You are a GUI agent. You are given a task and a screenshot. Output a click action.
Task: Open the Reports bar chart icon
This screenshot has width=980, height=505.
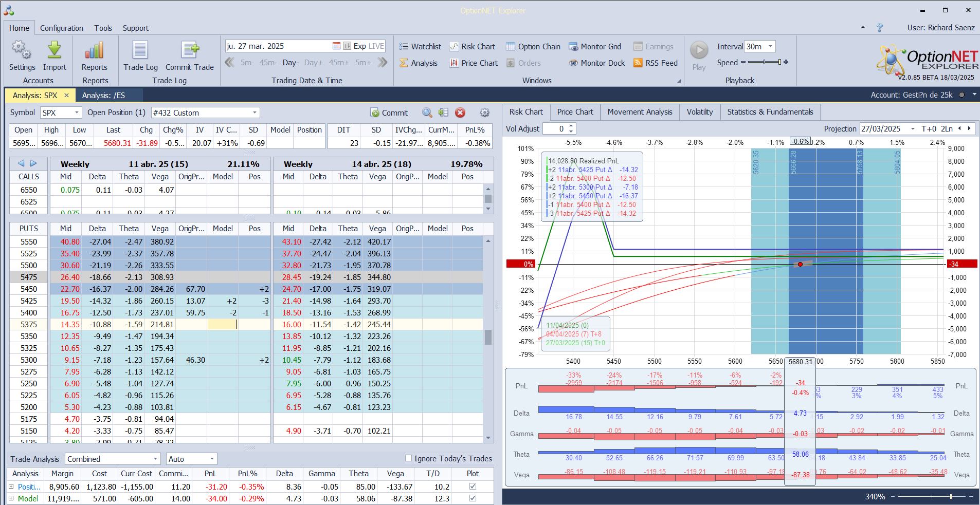pos(95,50)
